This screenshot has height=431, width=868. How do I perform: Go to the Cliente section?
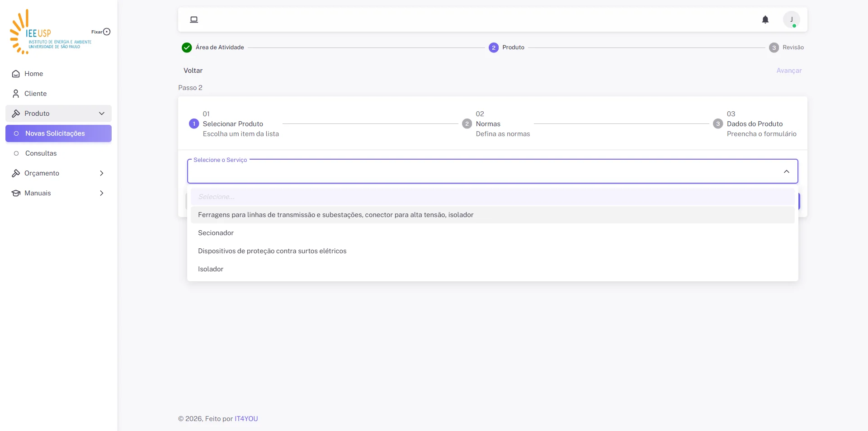point(58,94)
